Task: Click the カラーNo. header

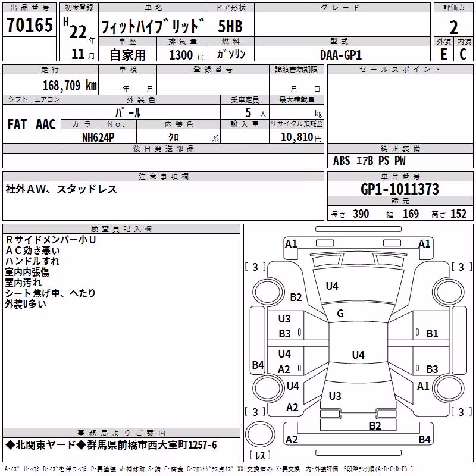Action: (99, 124)
